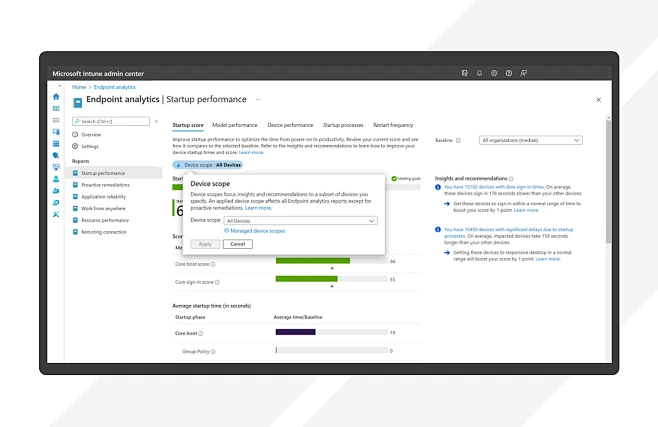Open the more options ellipsis beside title
The image size is (658, 427).
point(258,99)
